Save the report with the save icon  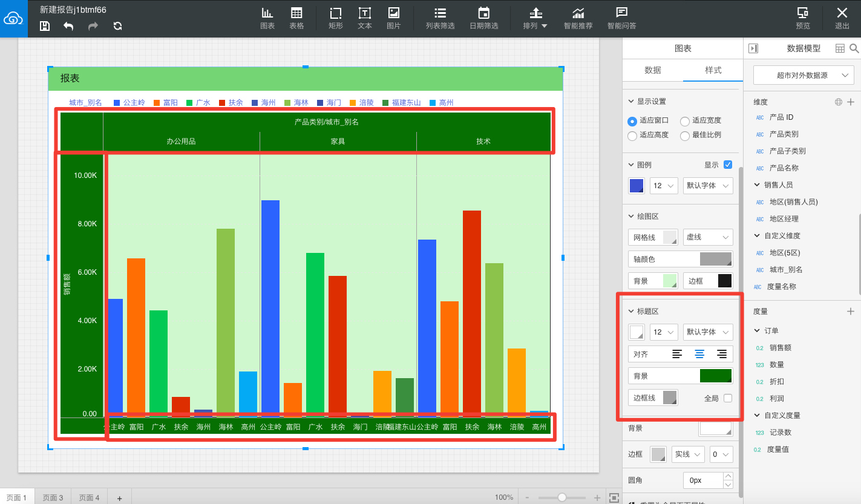45,26
